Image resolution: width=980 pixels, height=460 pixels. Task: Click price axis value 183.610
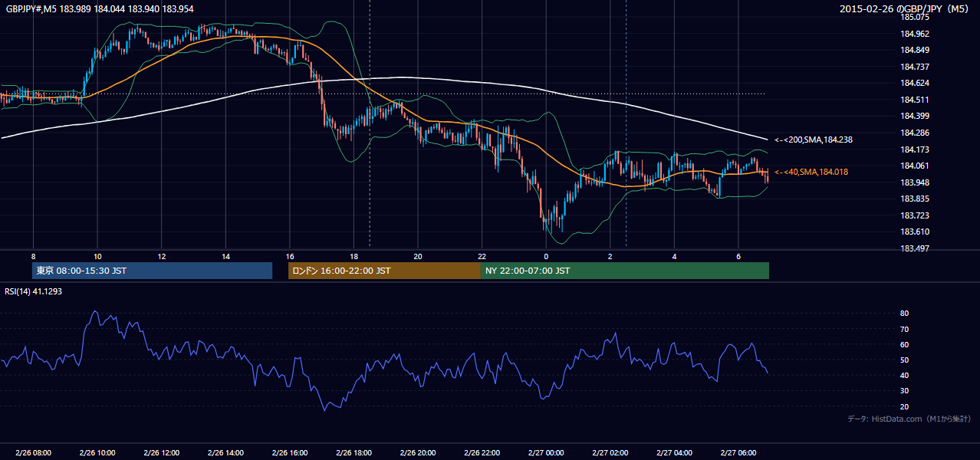click(915, 232)
